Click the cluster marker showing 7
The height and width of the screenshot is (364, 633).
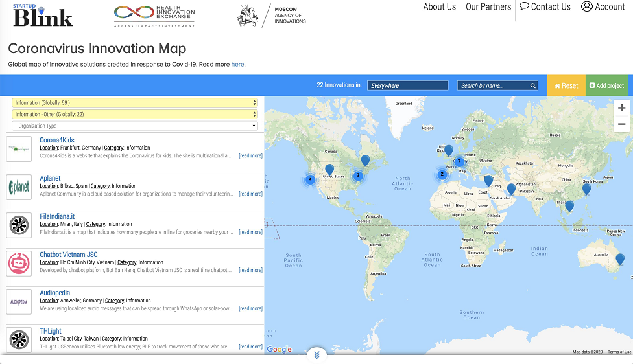[x=459, y=161]
